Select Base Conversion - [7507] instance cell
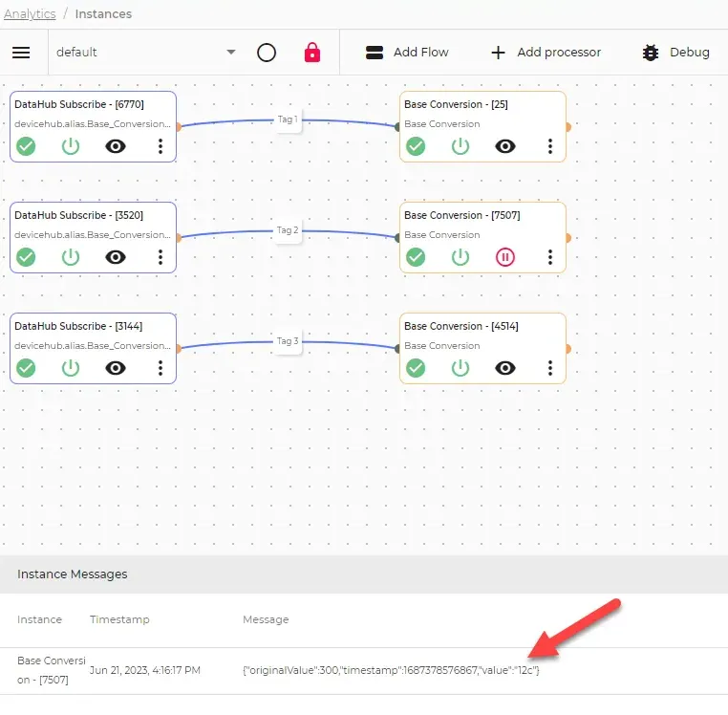This screenshot has height=715, width=728. click(x=51, y=670)
